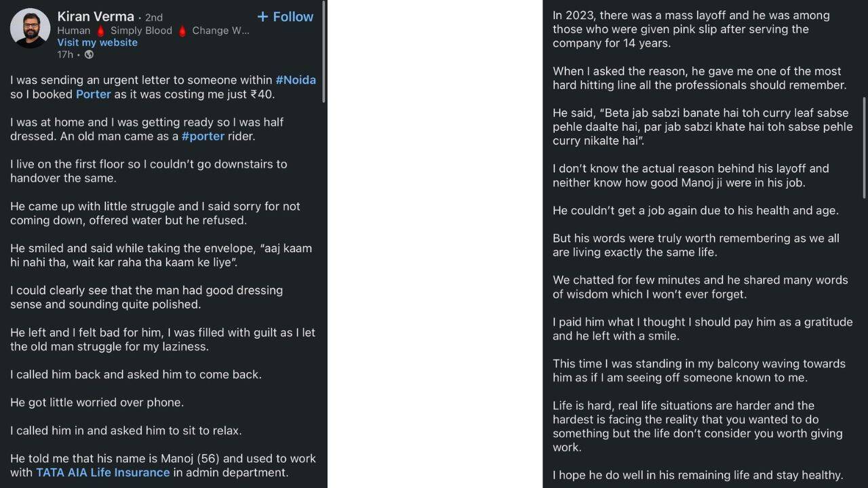The width and height of the screenshot is (868, 488).
Task: Open the Visit my website link
Action: coord(97,42)
